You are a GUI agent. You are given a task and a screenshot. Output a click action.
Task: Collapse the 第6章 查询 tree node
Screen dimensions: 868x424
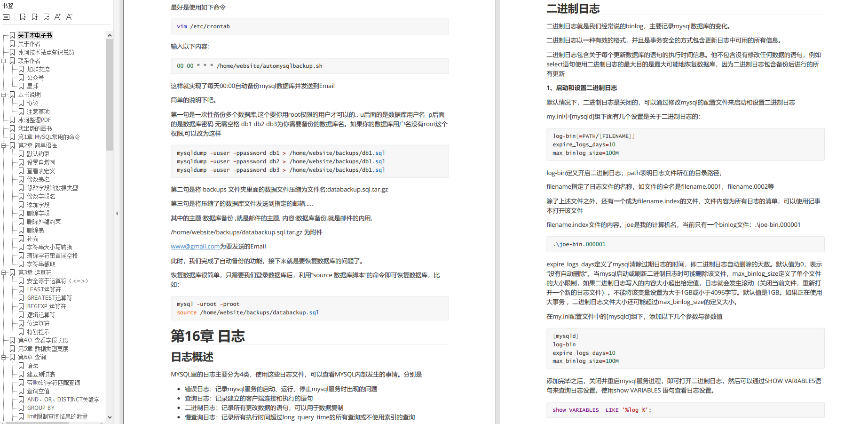4,357
